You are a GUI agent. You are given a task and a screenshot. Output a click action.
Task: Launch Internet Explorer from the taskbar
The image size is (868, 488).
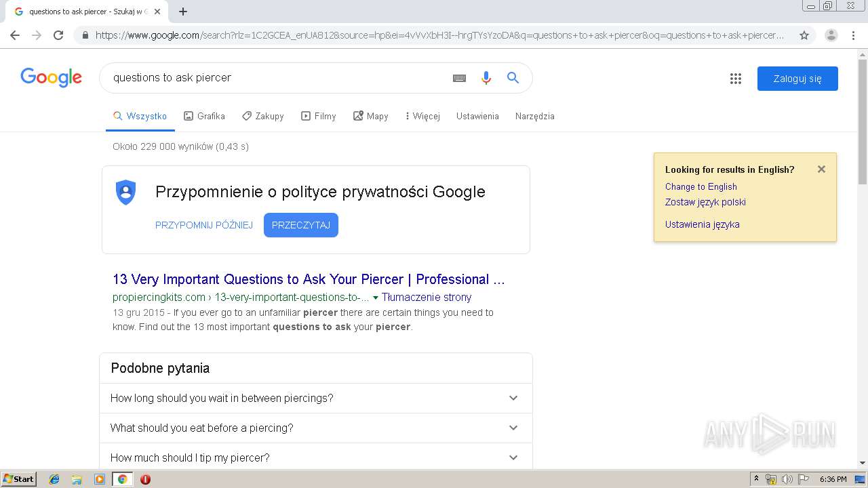[54, 479]
